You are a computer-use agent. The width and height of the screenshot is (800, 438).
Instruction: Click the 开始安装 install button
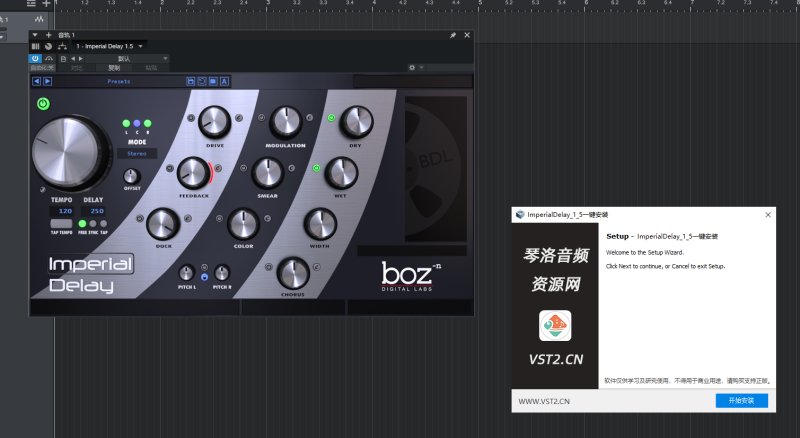tap(741, 400)
